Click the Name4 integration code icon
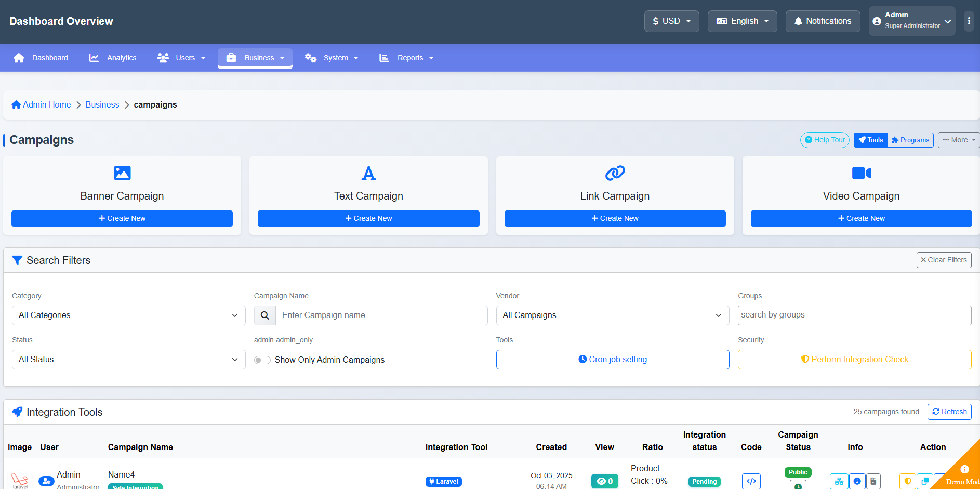980x489 pixels. (751, 481)
